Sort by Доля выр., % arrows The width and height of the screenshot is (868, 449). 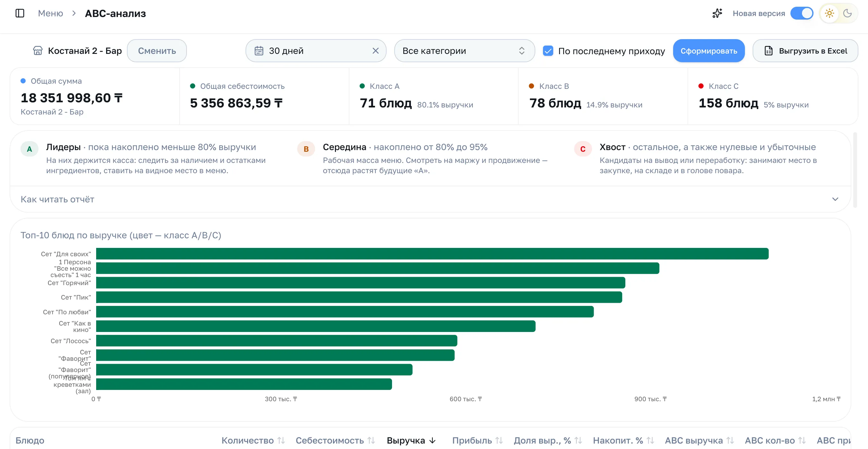(x=578, y=440)
